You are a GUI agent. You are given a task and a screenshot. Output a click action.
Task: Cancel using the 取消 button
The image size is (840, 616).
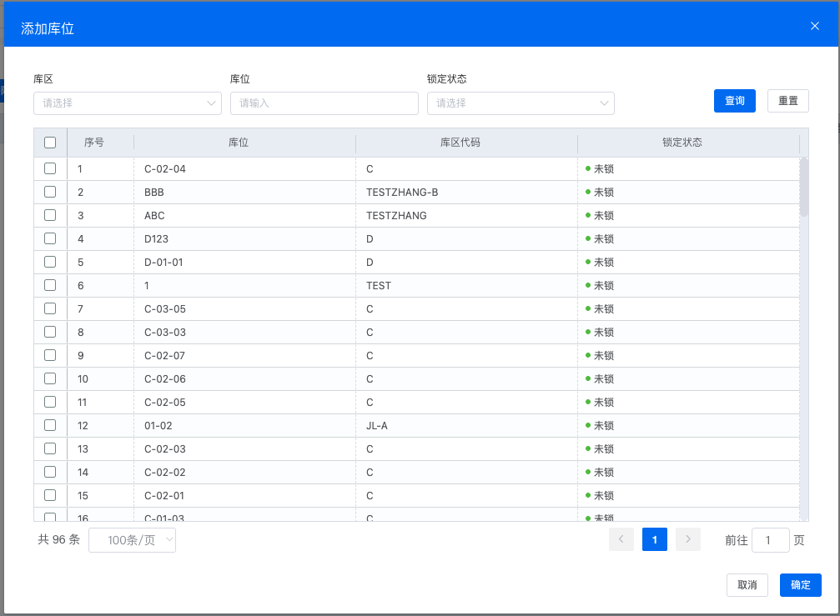point(747,585)
